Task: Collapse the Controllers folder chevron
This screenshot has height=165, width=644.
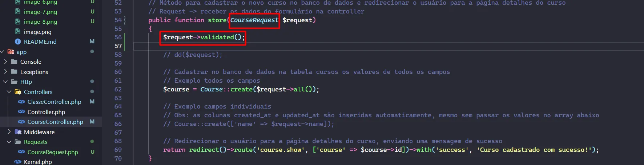Action: [x=9, y=92]
